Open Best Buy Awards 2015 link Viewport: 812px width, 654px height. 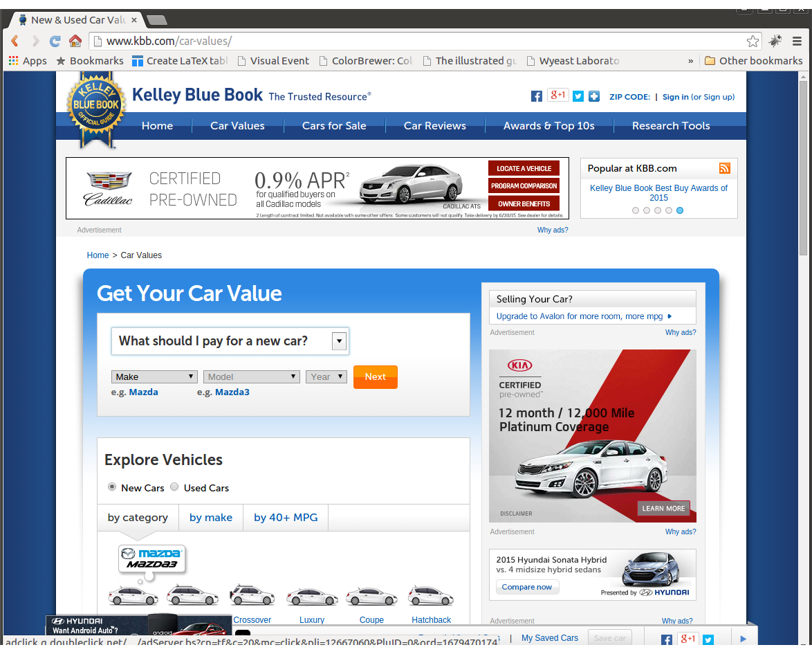pyautogui.click(x=658, y=193)
